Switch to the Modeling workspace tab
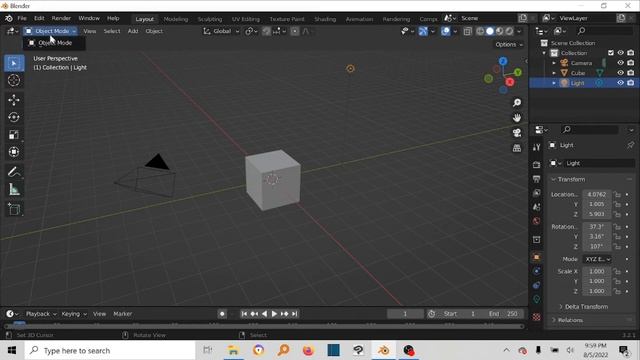640x360 pixels. 176,19
